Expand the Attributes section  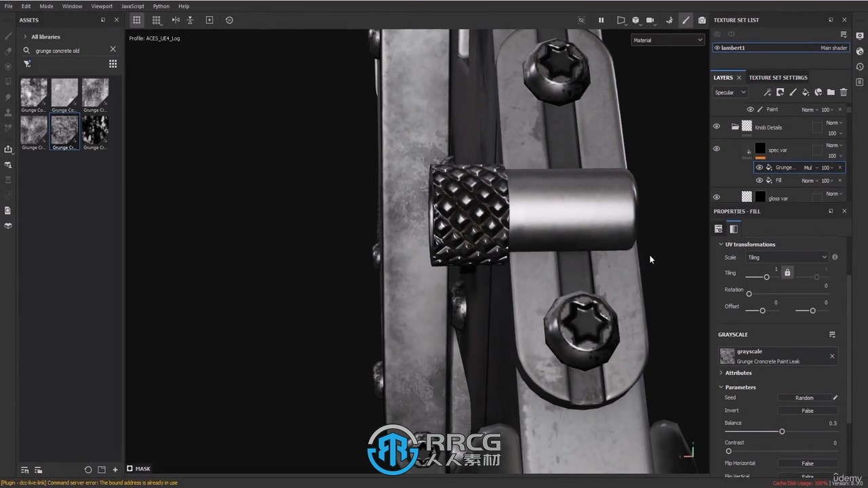tap(721, 373)
